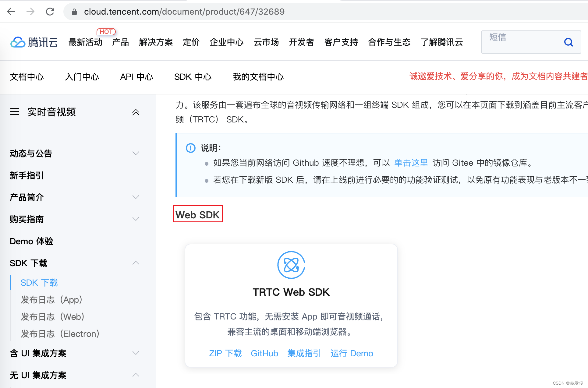Click the TRTC Web SDK card title
588x388 pixels.
(291, 292)
